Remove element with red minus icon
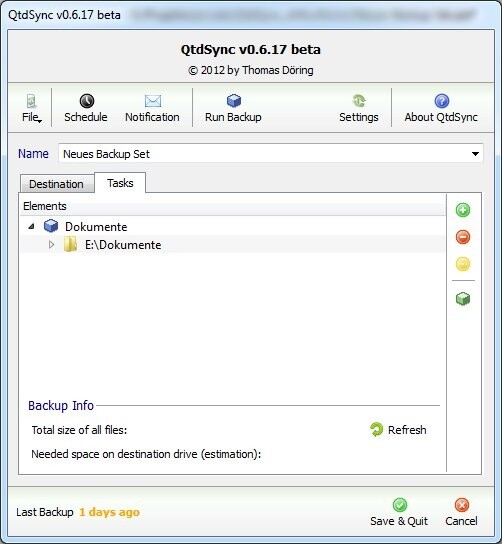The height and width of the screenshot is (544, 502). coord(462,237)
